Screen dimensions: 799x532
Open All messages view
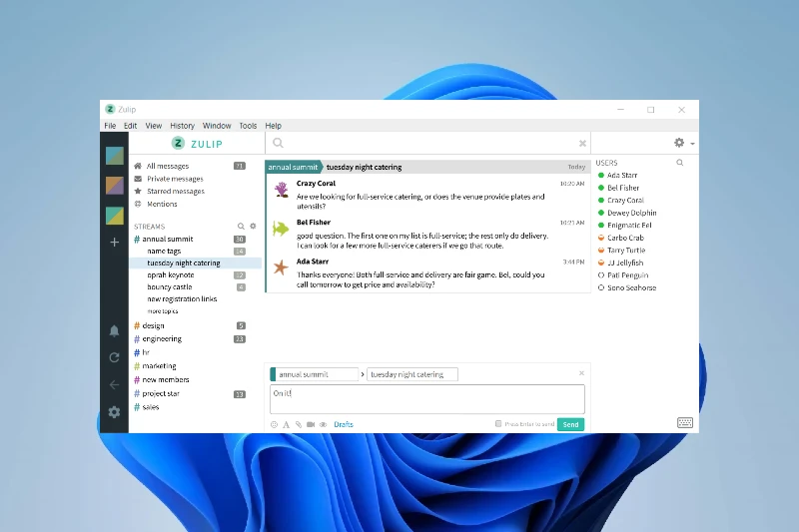tap(168, 166)
